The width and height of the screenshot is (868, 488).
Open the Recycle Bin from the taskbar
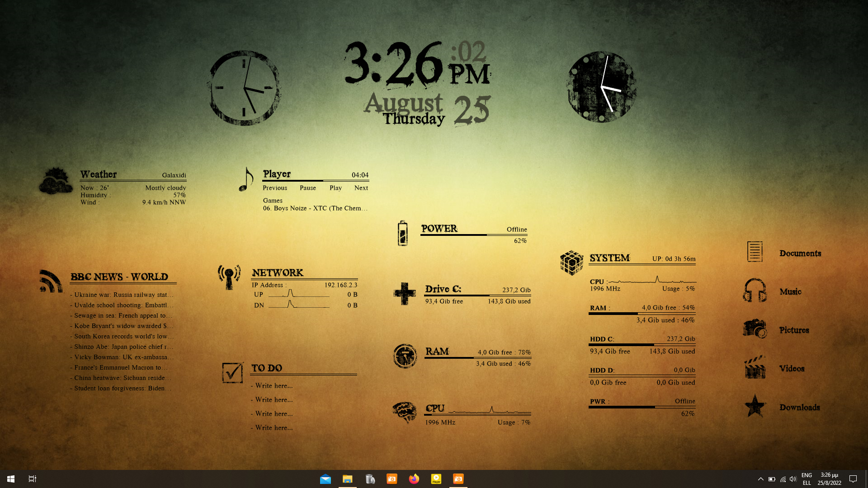370,479
